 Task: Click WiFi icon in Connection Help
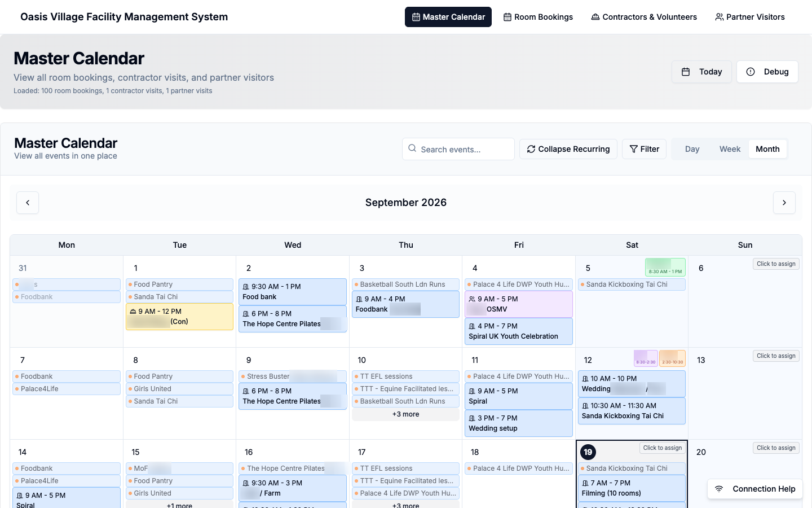pos(719,489)
